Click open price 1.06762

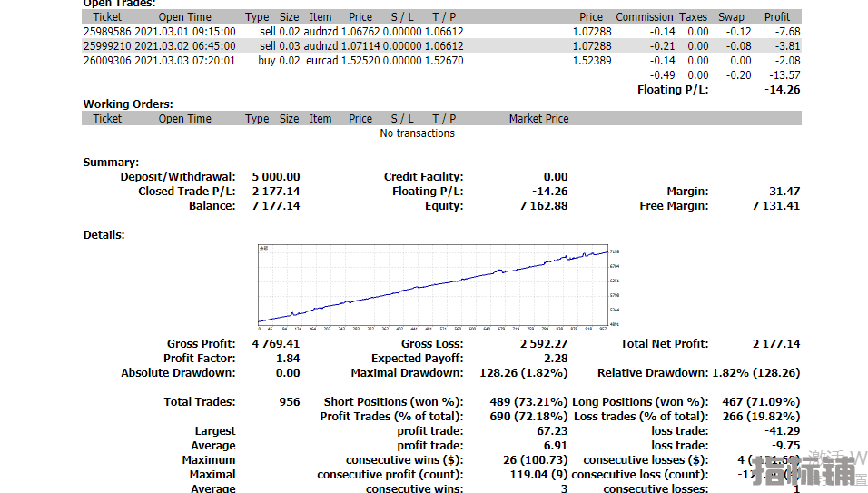[360, 32]
